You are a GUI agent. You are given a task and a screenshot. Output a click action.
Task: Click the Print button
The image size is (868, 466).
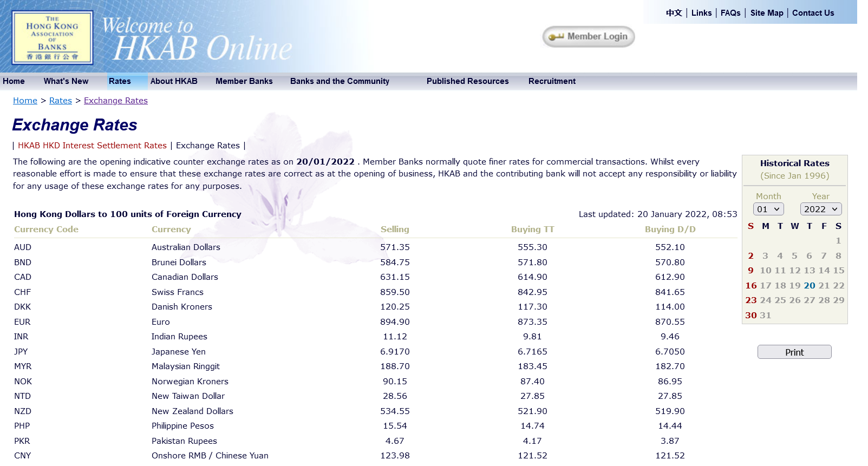[x=794, y=352]
